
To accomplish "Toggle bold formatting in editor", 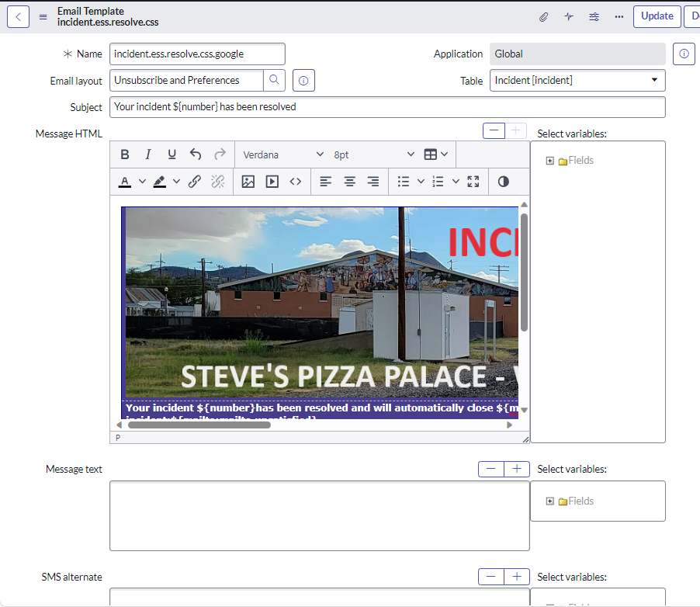I will [125, 154].
